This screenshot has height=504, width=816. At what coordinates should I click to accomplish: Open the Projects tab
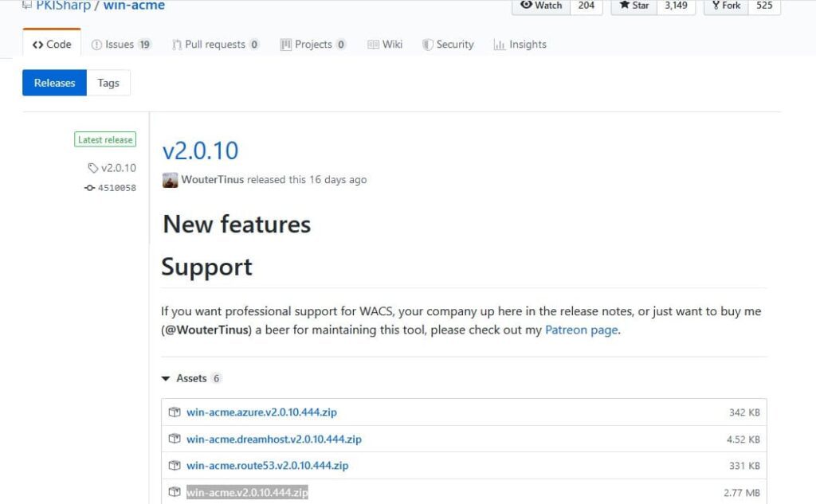[x=313, y=45]
